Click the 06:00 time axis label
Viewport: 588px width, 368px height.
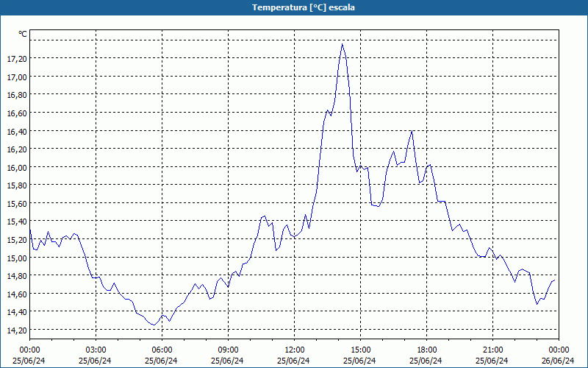[162, 350]
